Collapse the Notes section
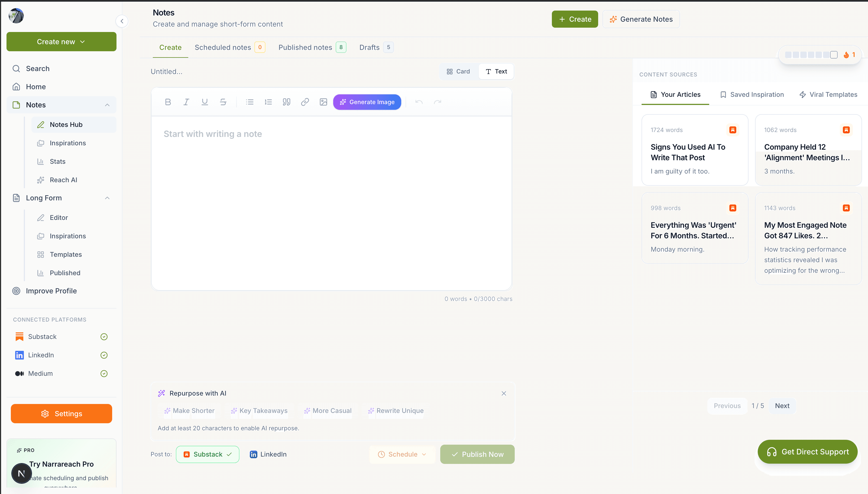 pyautogui.click(x=107, y=105)
